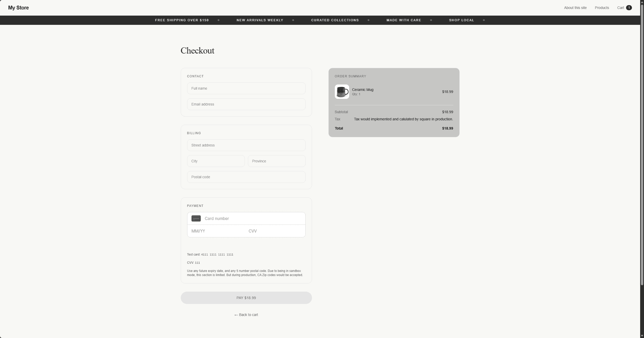Open the Products page
The height and width of the screenshot is (338, 644).
[x=602, y=8]
